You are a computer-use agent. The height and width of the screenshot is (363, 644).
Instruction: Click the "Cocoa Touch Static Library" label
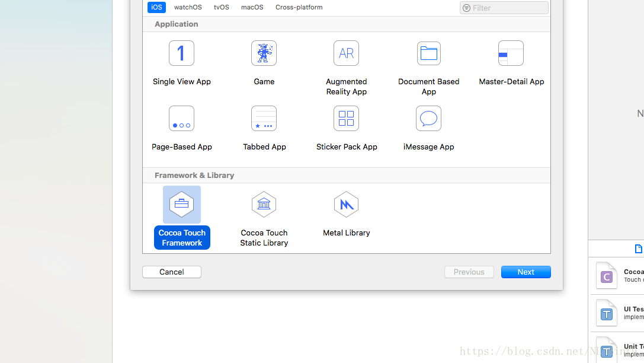click(264, 238)
